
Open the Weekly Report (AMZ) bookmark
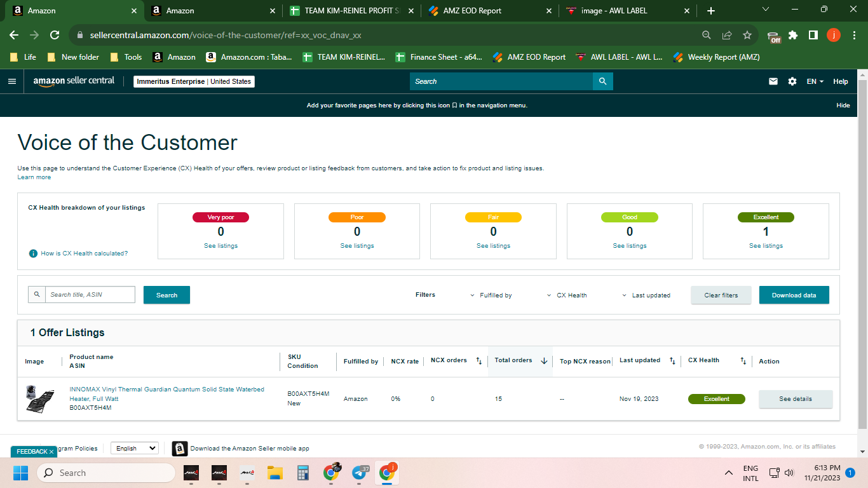click(x=716, y=57)
